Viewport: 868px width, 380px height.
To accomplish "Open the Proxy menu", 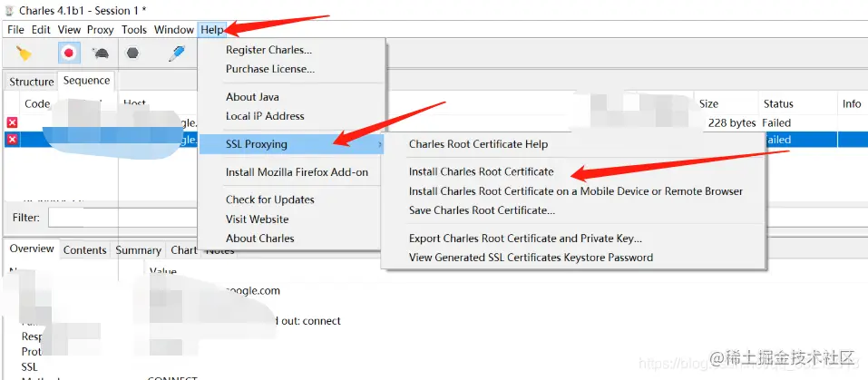I will [100, 30].
